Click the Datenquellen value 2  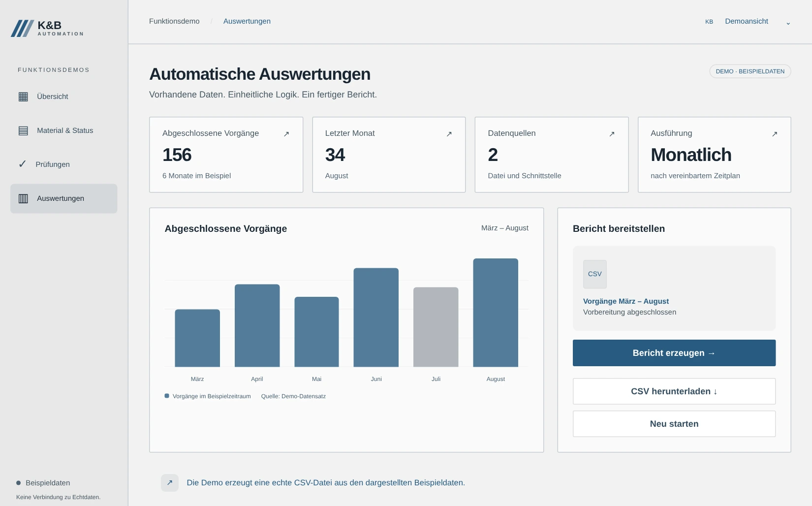pyautogui.click(x=493, y=155)
